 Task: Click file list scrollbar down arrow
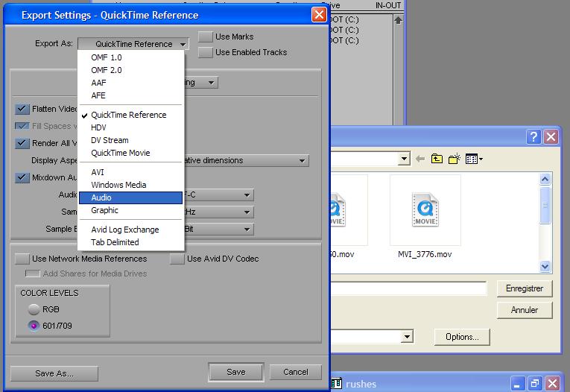click(x=545, y=267)
